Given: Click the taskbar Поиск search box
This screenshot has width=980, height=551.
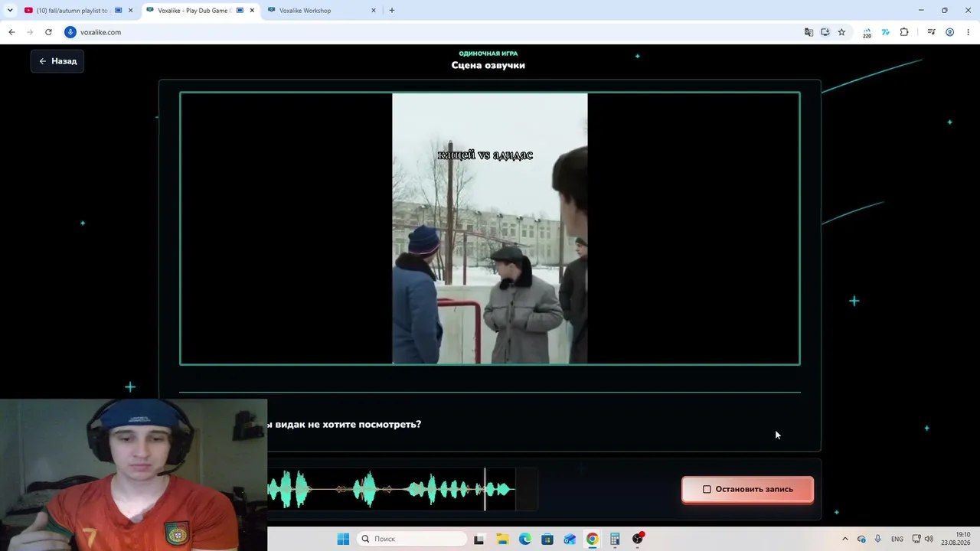Looking at the screenshot, I should pos(412,539).
